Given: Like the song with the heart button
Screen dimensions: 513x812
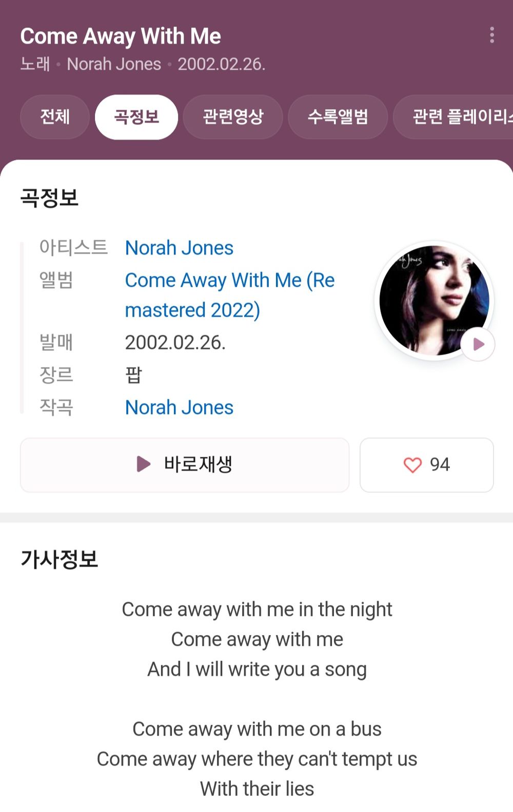Looking at the screenshot, I should (426, 465).
